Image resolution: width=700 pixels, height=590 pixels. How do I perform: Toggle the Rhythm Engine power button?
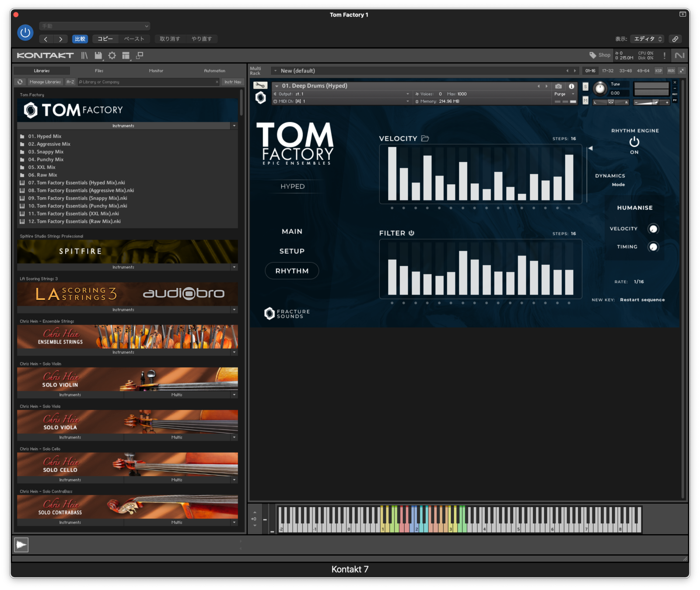coord(634,142)
